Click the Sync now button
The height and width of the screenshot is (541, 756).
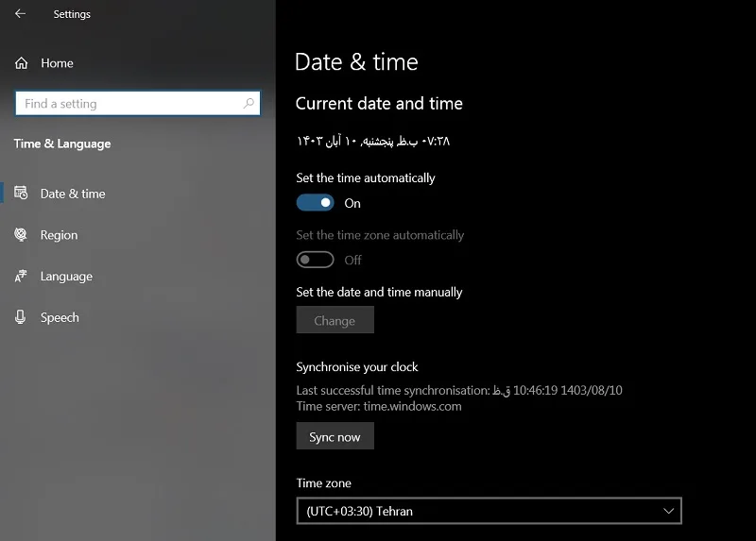(335, 436)
